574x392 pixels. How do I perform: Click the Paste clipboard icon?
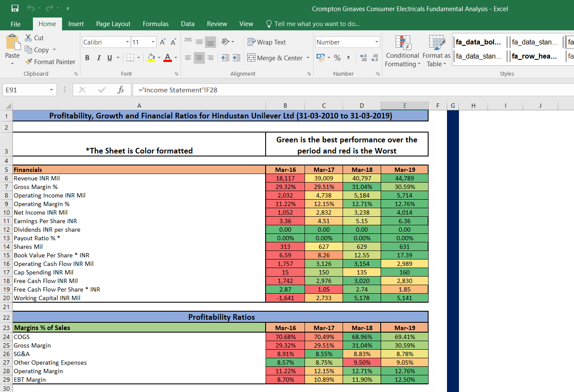12,42
